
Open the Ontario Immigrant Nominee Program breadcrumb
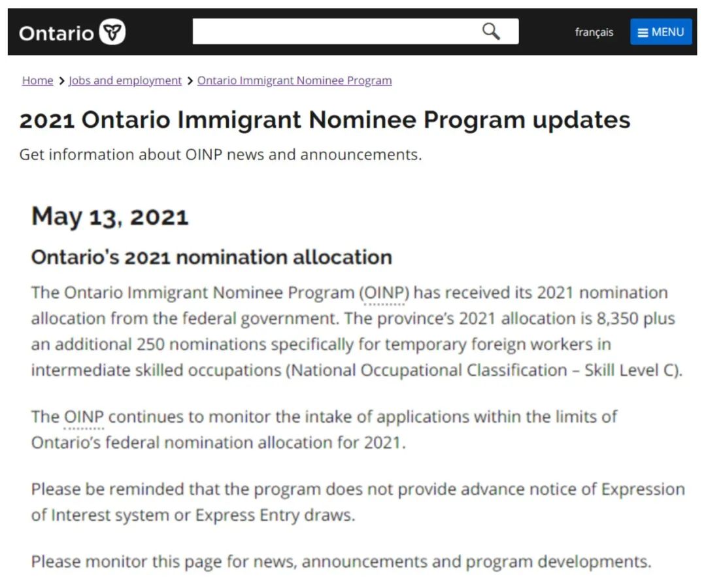tap(294, 80)
